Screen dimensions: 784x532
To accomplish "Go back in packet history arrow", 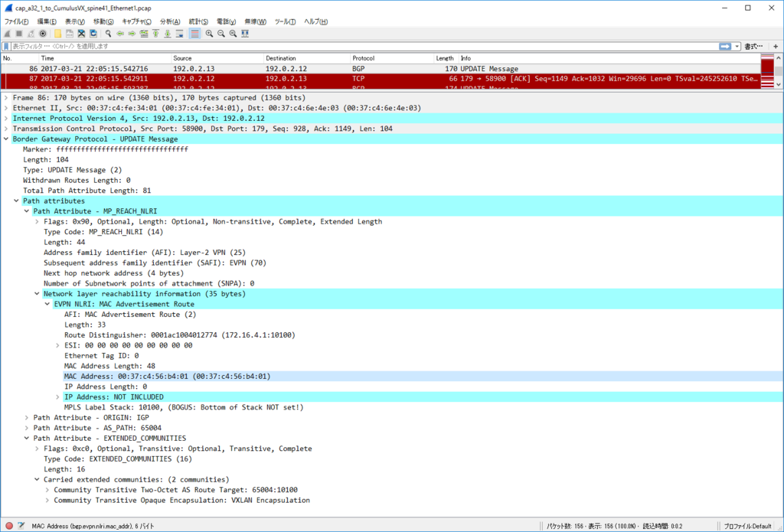I will point(120,34).
